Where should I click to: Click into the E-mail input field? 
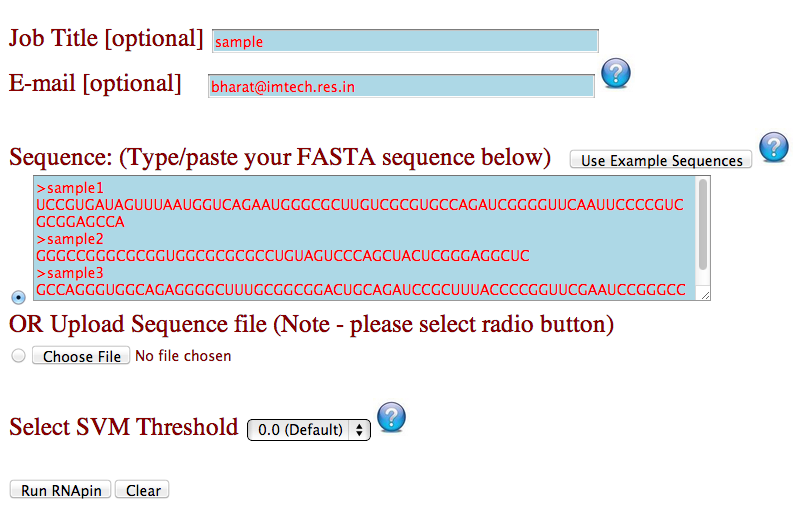click(x=400, y=86)
